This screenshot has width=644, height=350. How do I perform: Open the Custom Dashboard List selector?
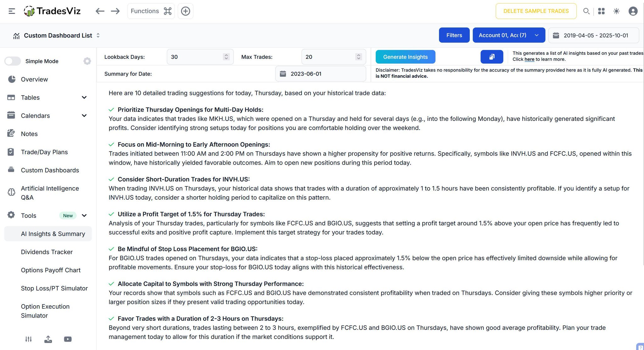[x=58, y=36]
